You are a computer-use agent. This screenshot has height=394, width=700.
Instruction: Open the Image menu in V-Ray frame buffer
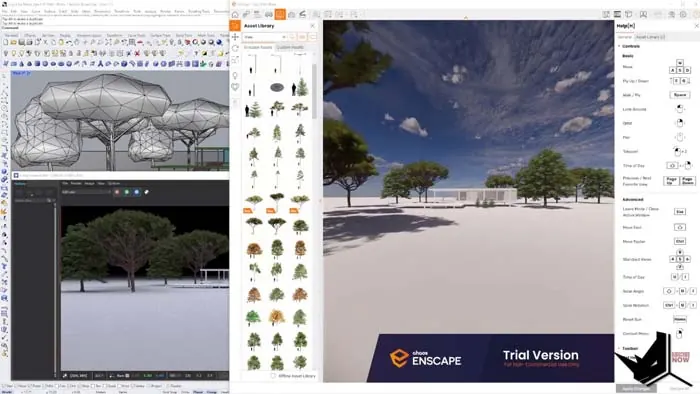[x=89, y=183]
